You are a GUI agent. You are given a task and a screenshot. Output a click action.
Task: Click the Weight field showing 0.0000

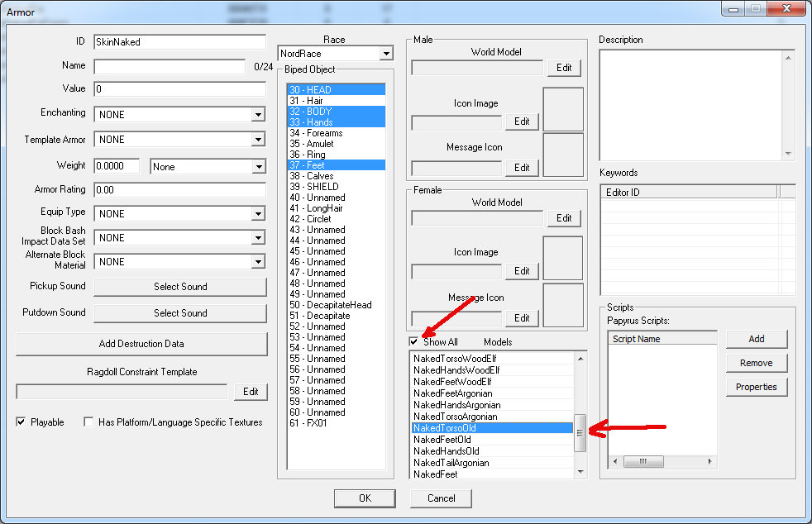pos(117,166)
